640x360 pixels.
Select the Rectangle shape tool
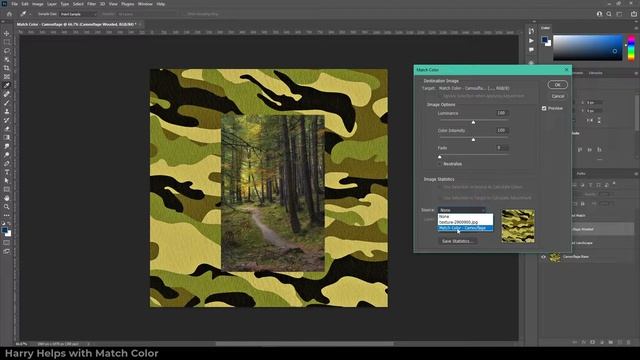coord(7,189)
